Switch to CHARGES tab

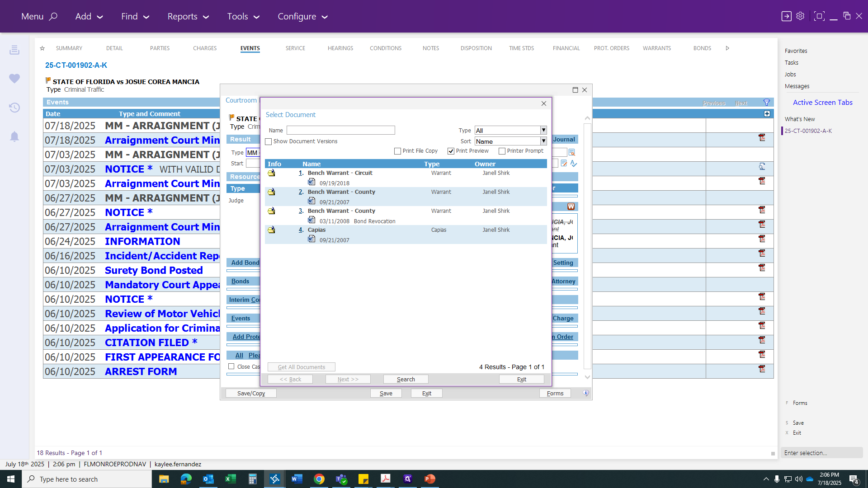[205, 48]
